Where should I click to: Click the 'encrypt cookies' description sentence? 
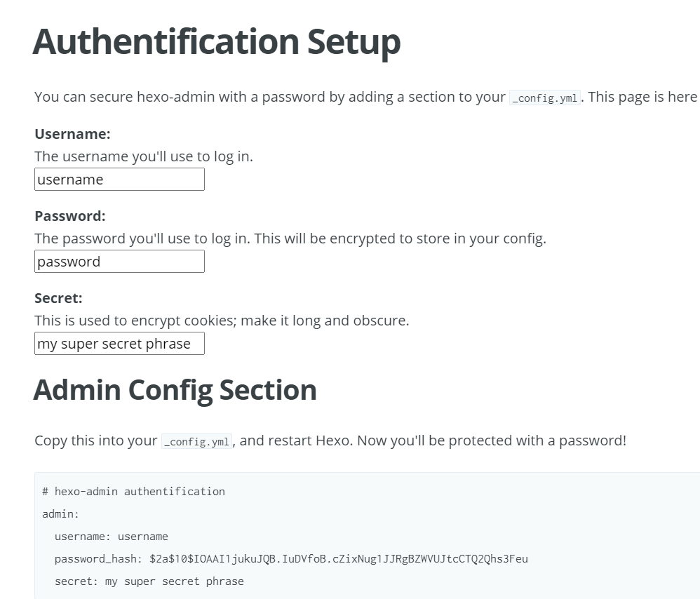(222, 321)
